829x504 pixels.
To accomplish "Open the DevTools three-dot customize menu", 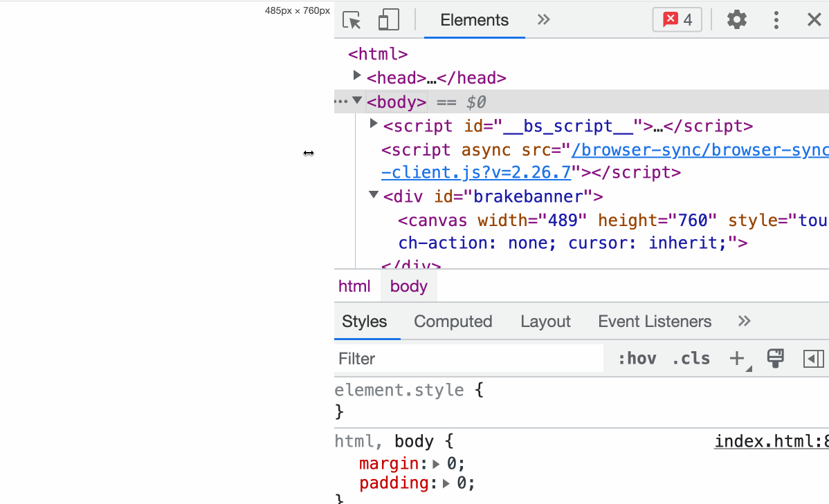I will (x=776, y=20).
